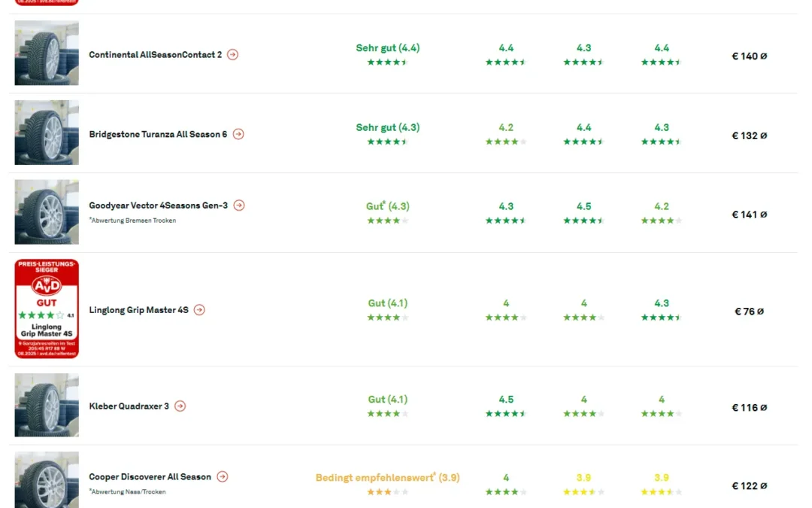Click arrow icon next to Linglong Grip Master 4S

[199, 310]
